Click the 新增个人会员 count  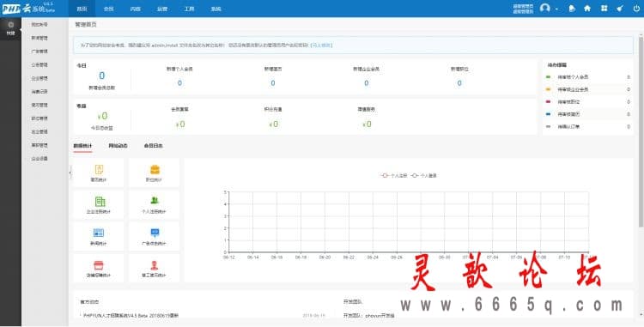[x=179, y=83]
